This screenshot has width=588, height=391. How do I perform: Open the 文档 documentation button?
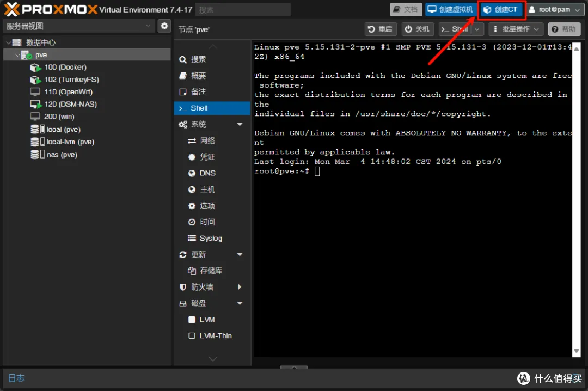(406, 9)
